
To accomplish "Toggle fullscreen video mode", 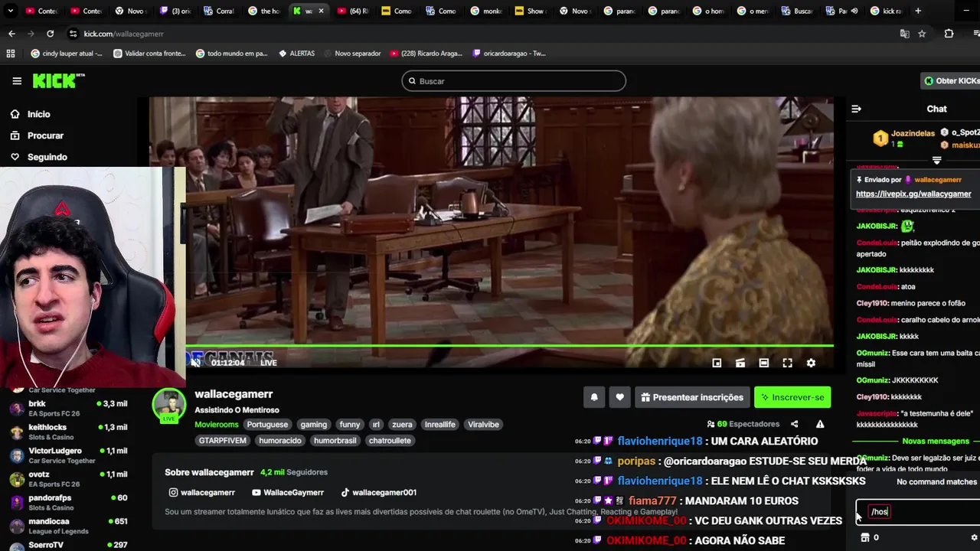I will tap(787, 363).
